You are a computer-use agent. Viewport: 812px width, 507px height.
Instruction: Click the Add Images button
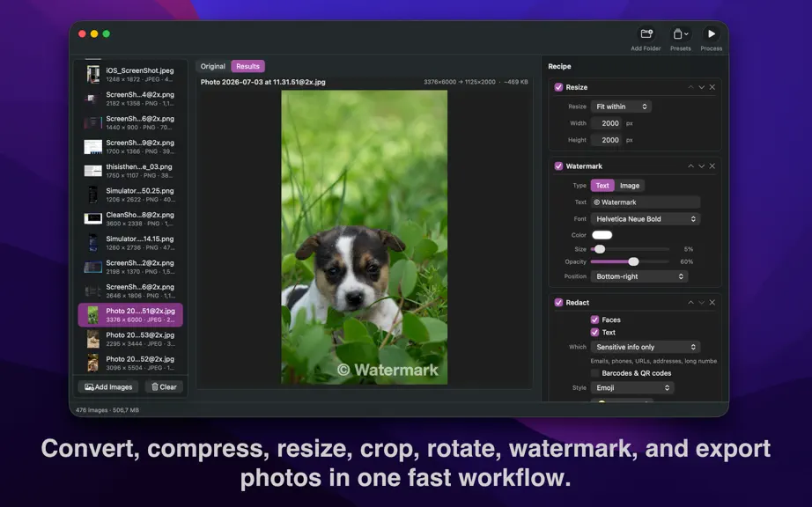coord(108,387)
